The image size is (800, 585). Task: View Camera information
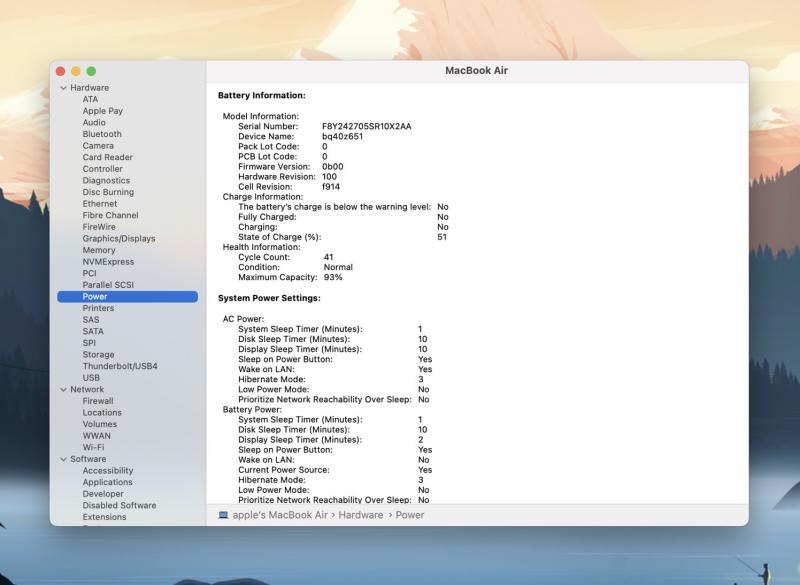point(98,146)
